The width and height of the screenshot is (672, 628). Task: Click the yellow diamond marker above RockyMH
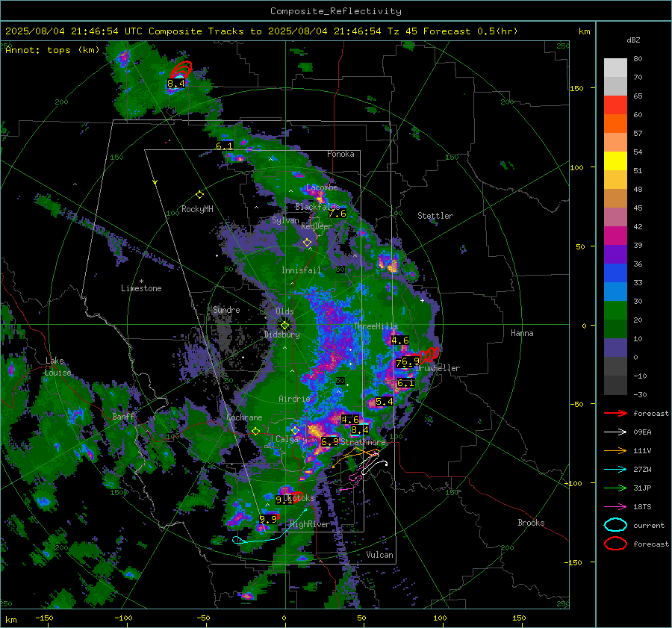point(199,195)
